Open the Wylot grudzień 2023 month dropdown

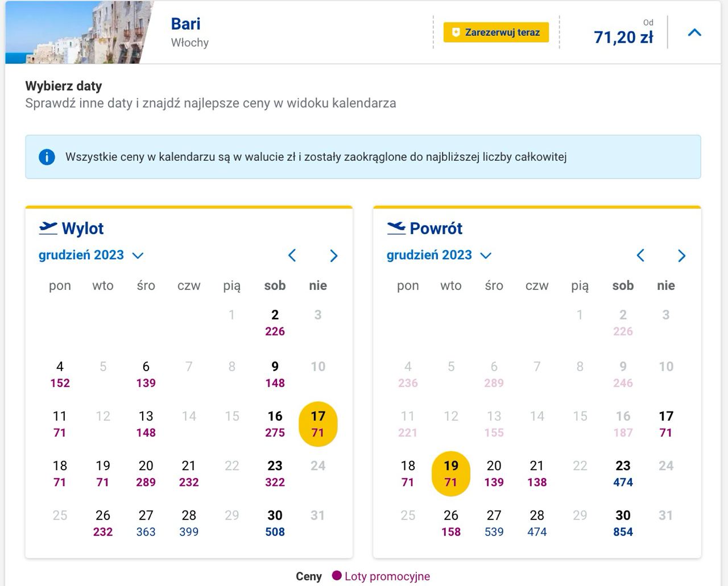[x=91, y=255]
